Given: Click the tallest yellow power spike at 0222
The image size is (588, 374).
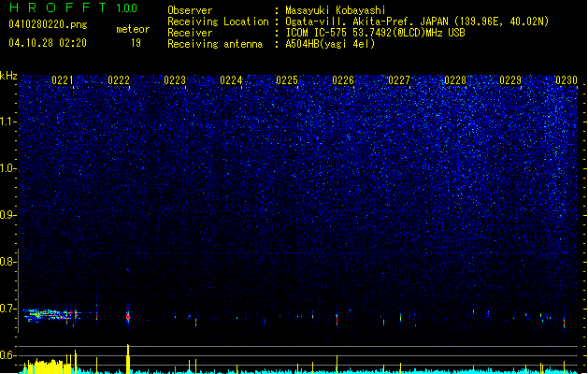Looking at the screenshot, I should coord(128,359).
